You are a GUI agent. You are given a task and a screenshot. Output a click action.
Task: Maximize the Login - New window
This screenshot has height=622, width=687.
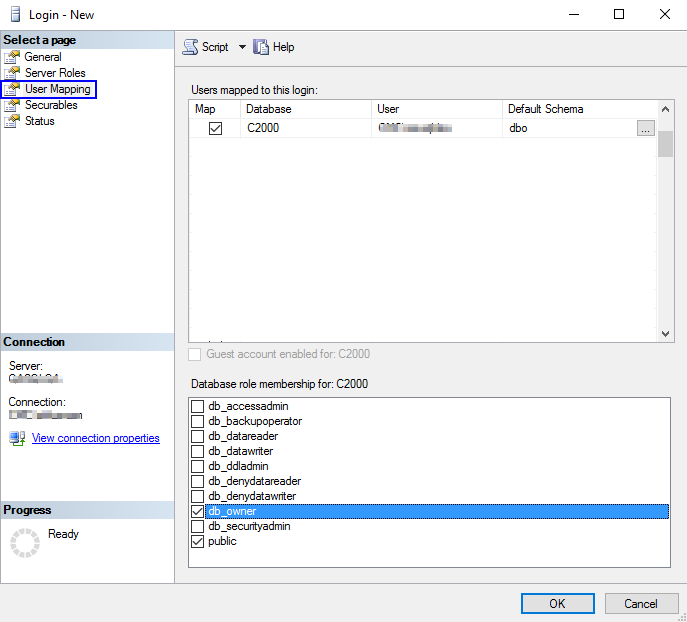[x=619, y=14]
